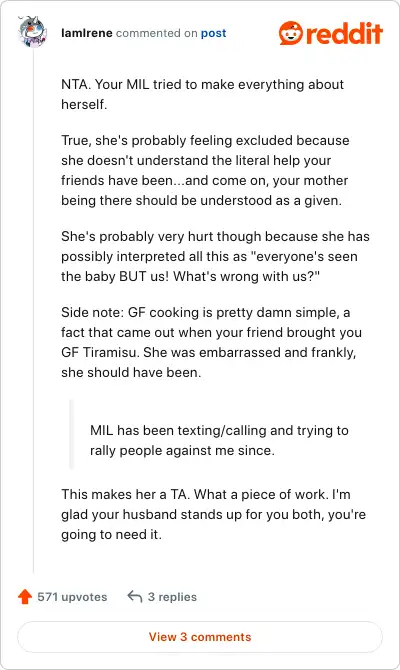Click the "True, she's probably feeling excluded" paragraph
Screen dimensions: 400x670
(205, 170)
